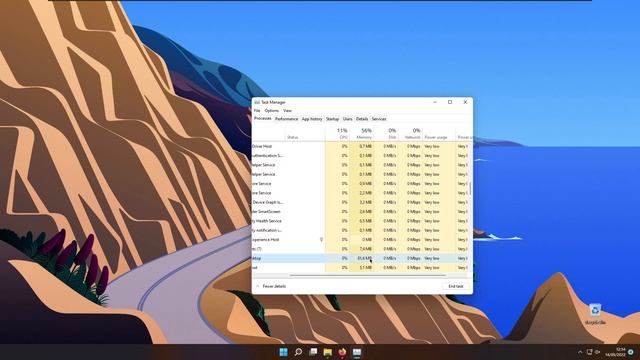Sort by the Status column header

(x=304, y=133)
